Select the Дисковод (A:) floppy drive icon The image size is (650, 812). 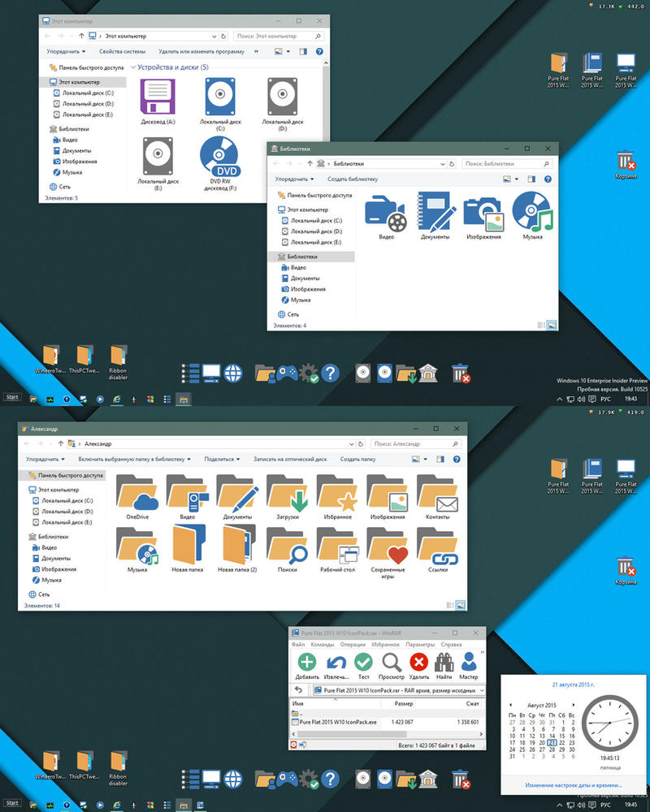click(x=158, y=99)
